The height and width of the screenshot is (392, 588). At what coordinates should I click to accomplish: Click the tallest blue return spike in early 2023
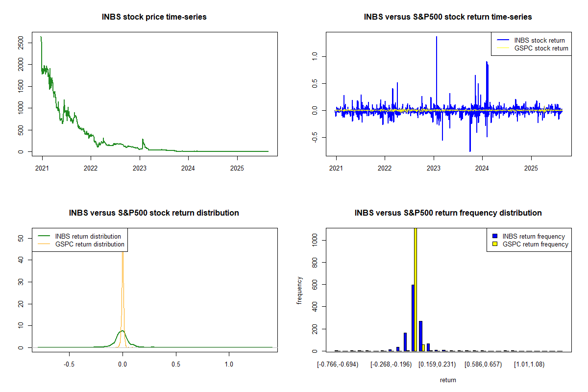tap(436, 73)
